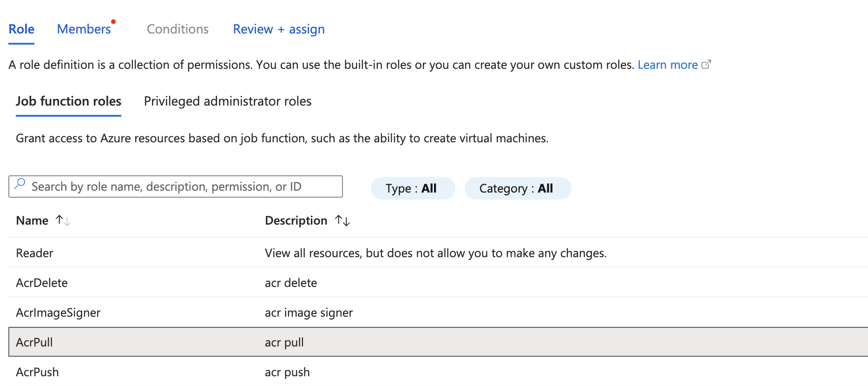
Task: Click the external link icon beside Learn more
Action: click(706, 65)
